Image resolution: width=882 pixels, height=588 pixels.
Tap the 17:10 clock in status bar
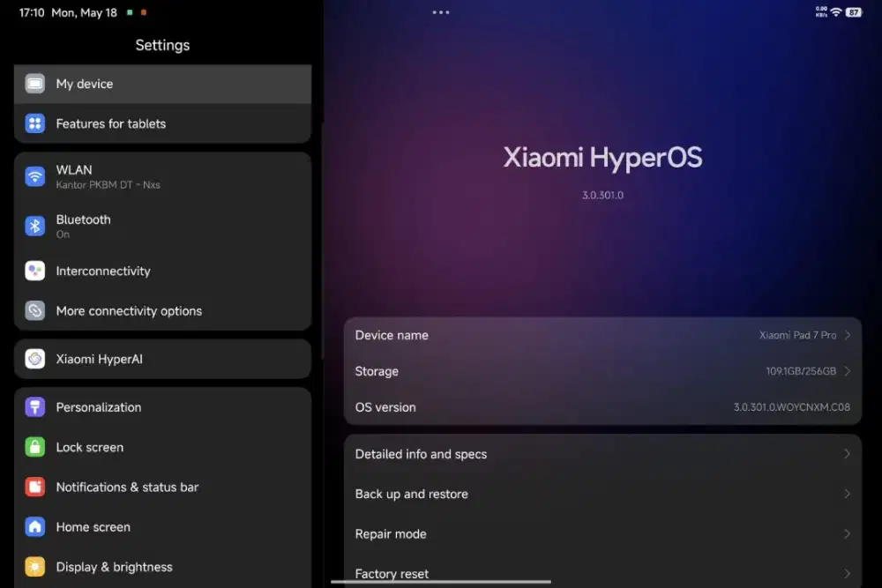[32, 12]
